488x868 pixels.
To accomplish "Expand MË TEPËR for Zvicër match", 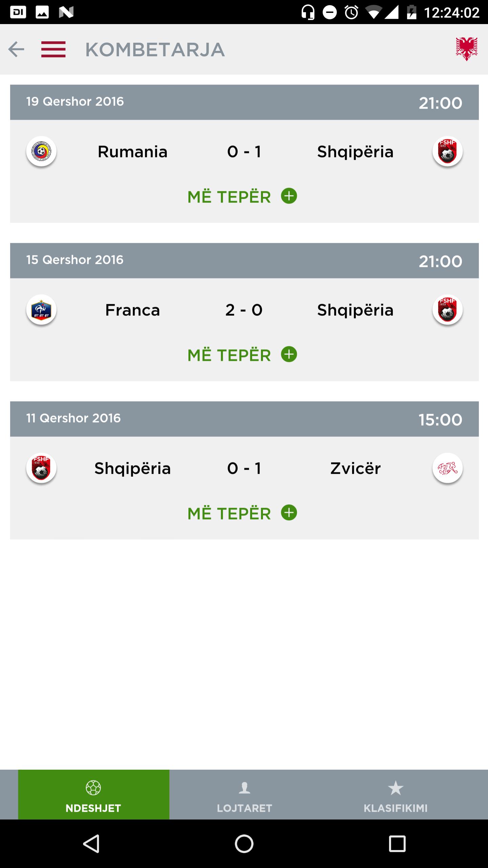I will pos(242,513).
